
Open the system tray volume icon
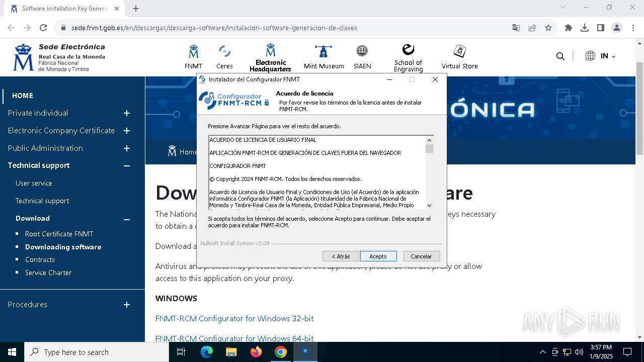tap(579, 352)
